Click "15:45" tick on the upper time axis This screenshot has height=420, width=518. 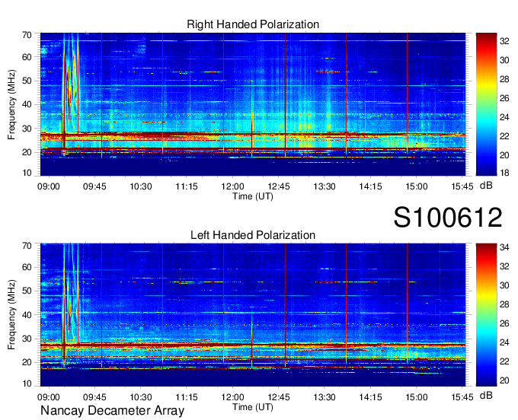pos(462,186)
